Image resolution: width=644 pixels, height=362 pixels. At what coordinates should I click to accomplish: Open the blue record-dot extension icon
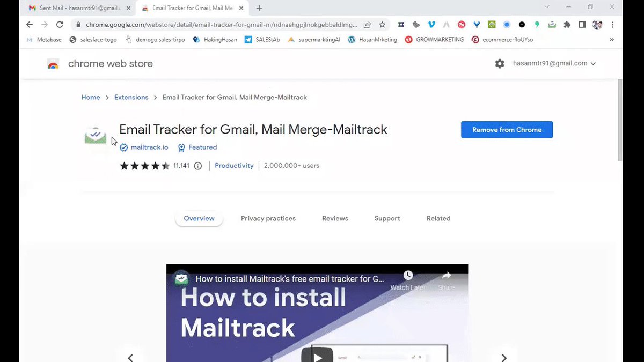[x=507, y=25]
